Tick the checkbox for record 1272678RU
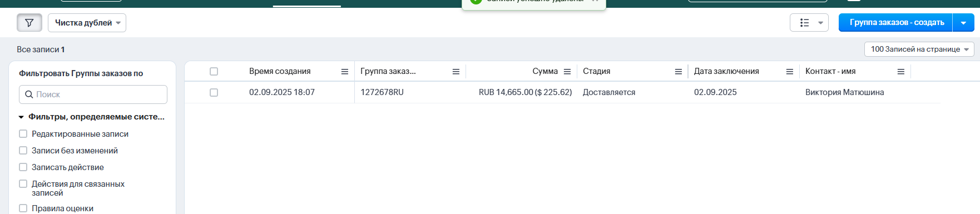 pos(214,92)
